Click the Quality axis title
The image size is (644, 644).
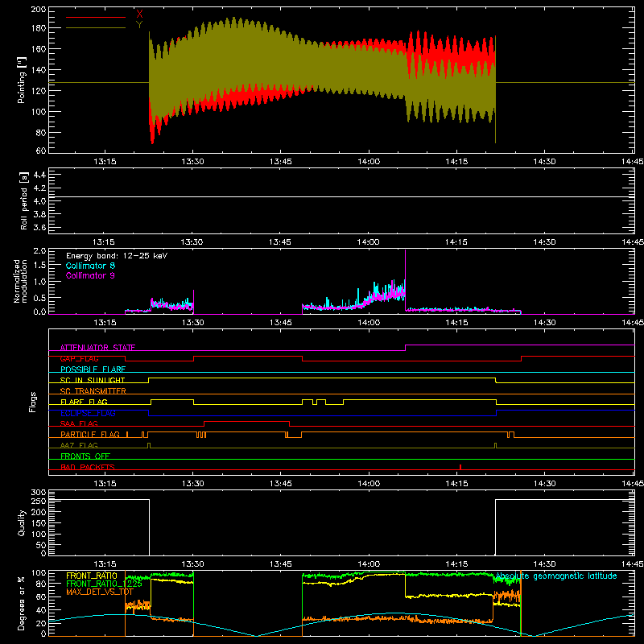(x=22, y=522)
